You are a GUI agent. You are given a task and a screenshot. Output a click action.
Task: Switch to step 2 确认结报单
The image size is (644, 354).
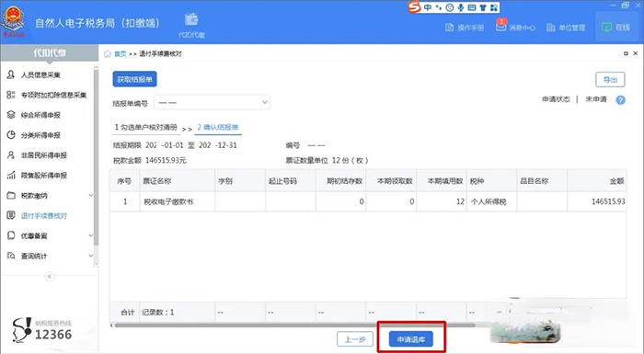218,127
